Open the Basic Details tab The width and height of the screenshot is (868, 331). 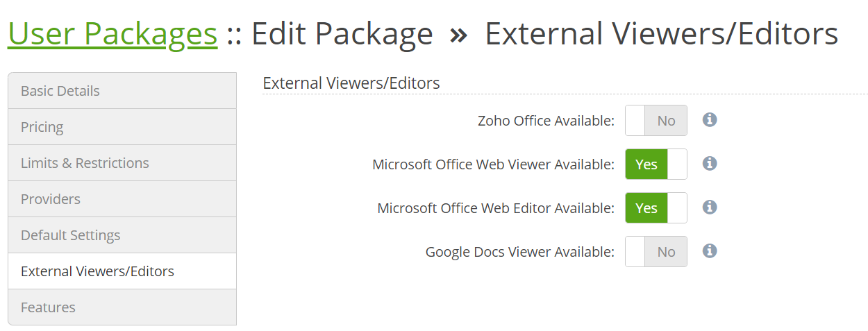point(122,91)
